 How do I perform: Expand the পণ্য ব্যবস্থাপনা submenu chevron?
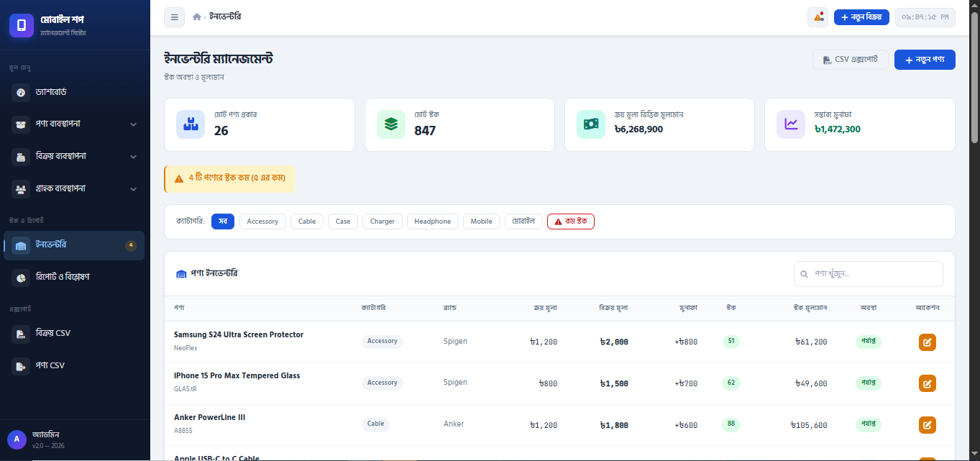point(133,124)
